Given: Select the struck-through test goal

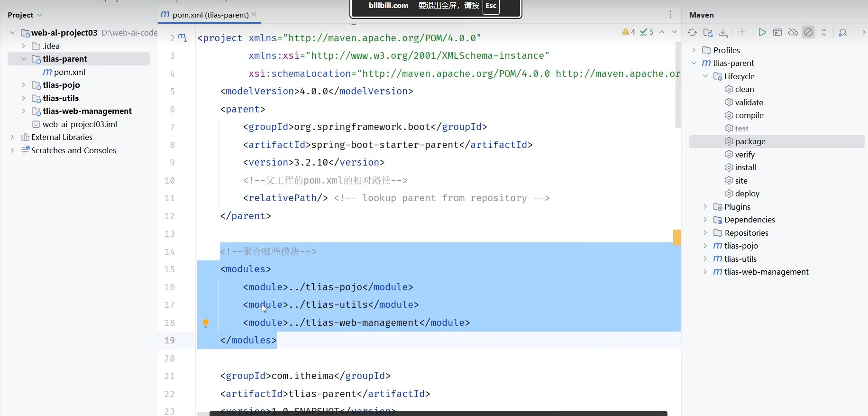Looking at the screenshot, I should pos(737,129).
